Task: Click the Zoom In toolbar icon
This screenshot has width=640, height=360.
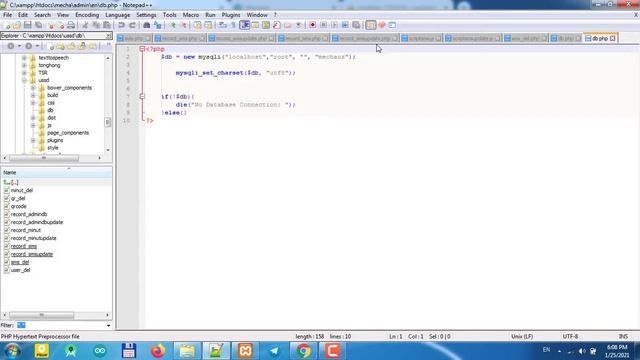Action: [x=173, y=25]
